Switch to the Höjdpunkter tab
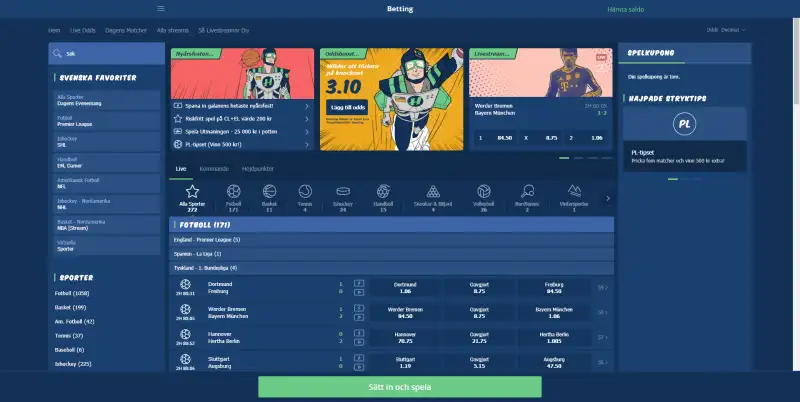Screen dimensions: 800x402 click(258, 169)
